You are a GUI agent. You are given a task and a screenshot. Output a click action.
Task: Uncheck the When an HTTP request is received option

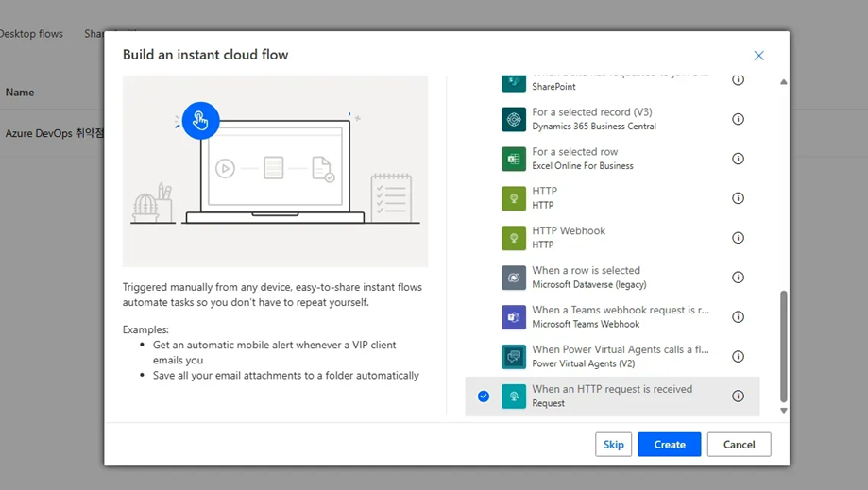coord(484,396)
